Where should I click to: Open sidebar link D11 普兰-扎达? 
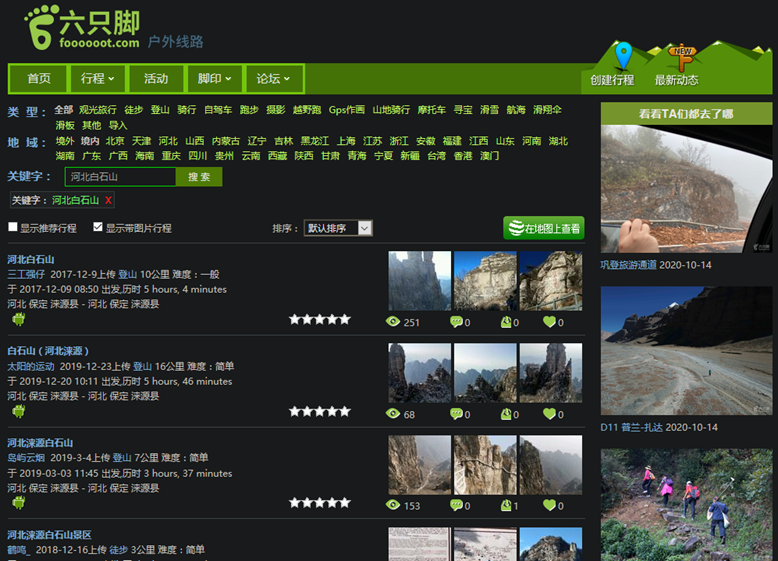[x=631, y=427]
